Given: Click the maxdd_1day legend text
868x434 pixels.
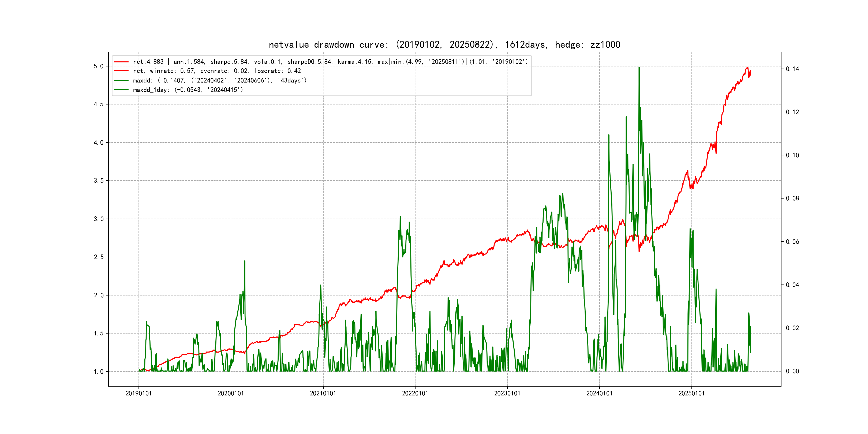Looking at the screenshot, I should click(x=188, y=90).
